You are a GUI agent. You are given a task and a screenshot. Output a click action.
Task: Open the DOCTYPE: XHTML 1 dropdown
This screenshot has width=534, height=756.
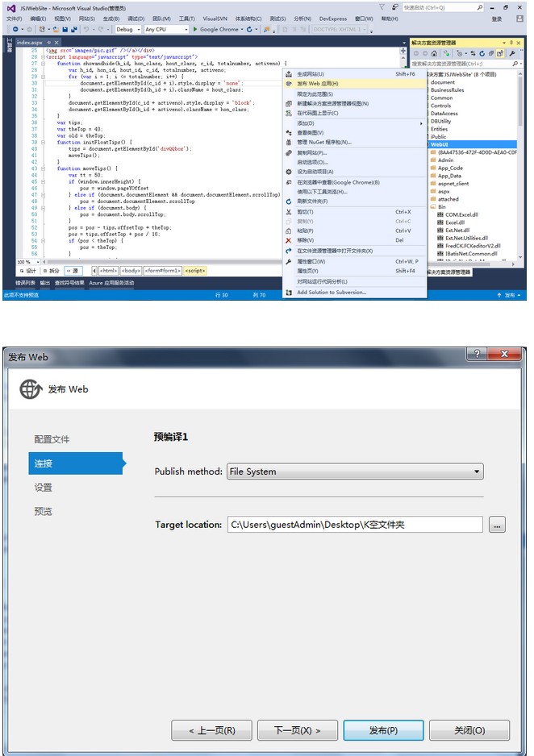tap(365, 29)
